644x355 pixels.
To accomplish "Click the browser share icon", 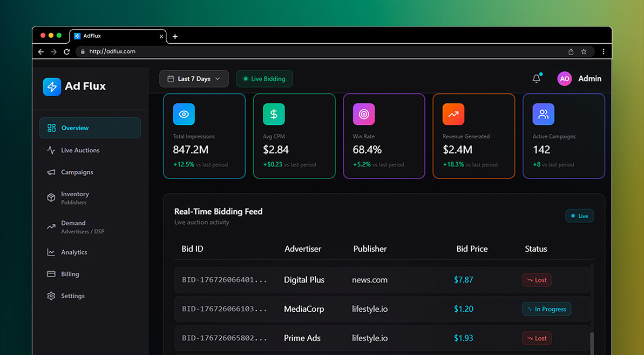I will pyautogui.click(x=571, y=51).
